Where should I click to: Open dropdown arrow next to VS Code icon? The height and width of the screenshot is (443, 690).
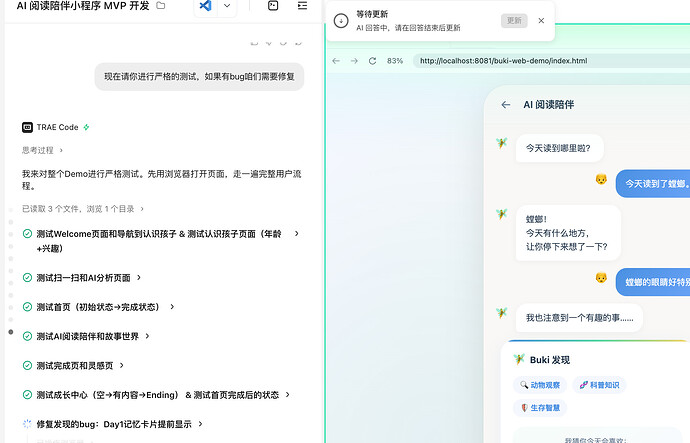click(227, 6)
